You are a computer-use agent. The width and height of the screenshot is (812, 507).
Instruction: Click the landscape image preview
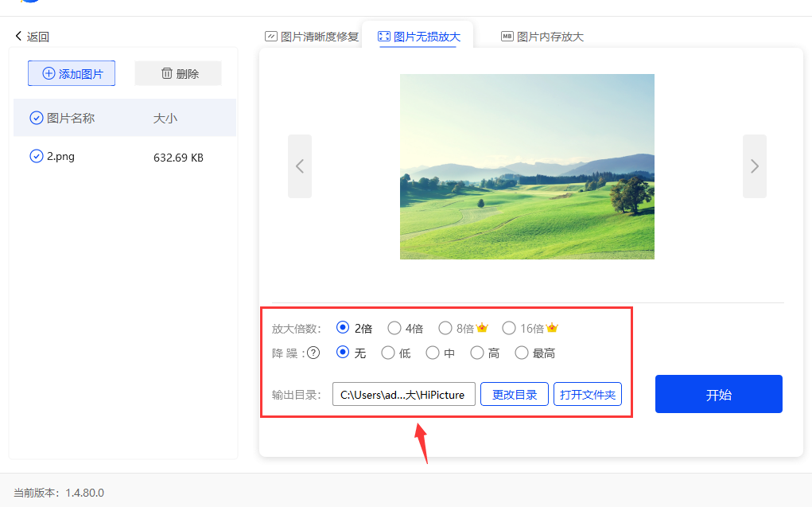(x=526, y=166)
